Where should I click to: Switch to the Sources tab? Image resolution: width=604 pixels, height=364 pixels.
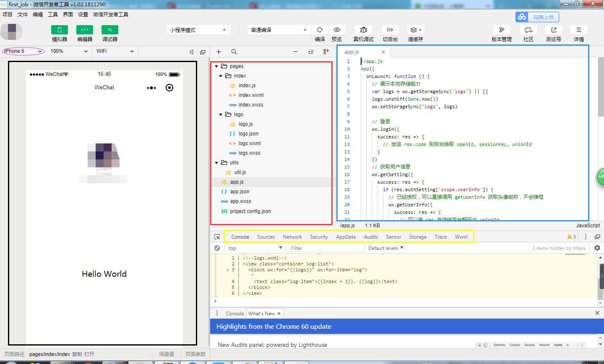click(x=266, y=237)
